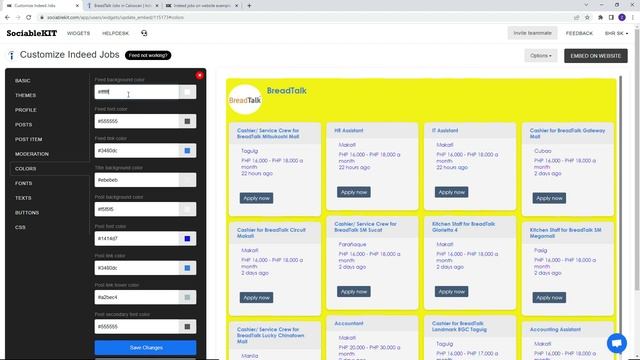Image resolution: width=640 pixels, height=360 pixels.
Task: Pick feed background color swatch
Action: (187, 92)
